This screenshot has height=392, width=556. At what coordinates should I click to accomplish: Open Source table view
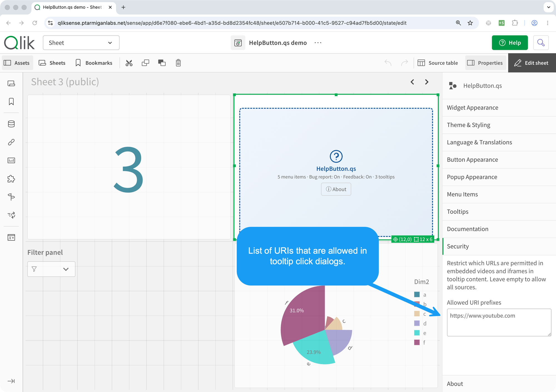click(438, 63)
